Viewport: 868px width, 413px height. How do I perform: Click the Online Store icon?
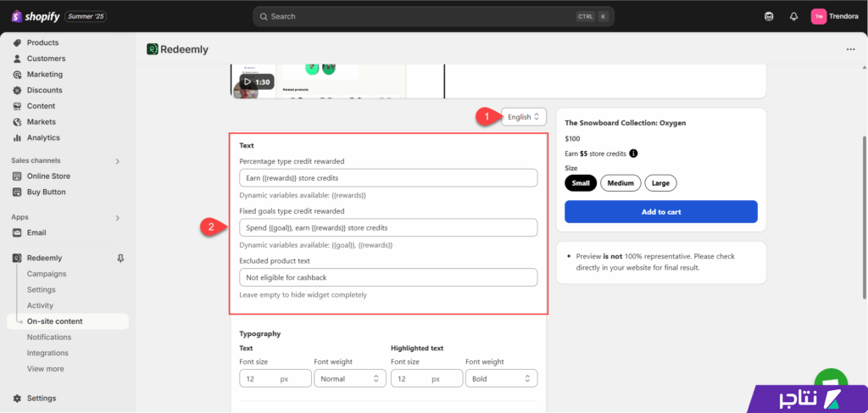coord(17,176)
